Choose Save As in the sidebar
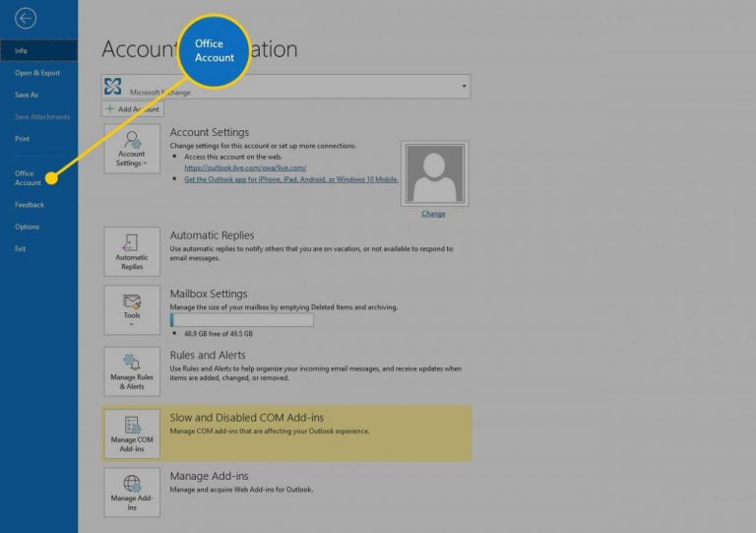Viewport: 756px width, 533px height. [x=27, y=95]
